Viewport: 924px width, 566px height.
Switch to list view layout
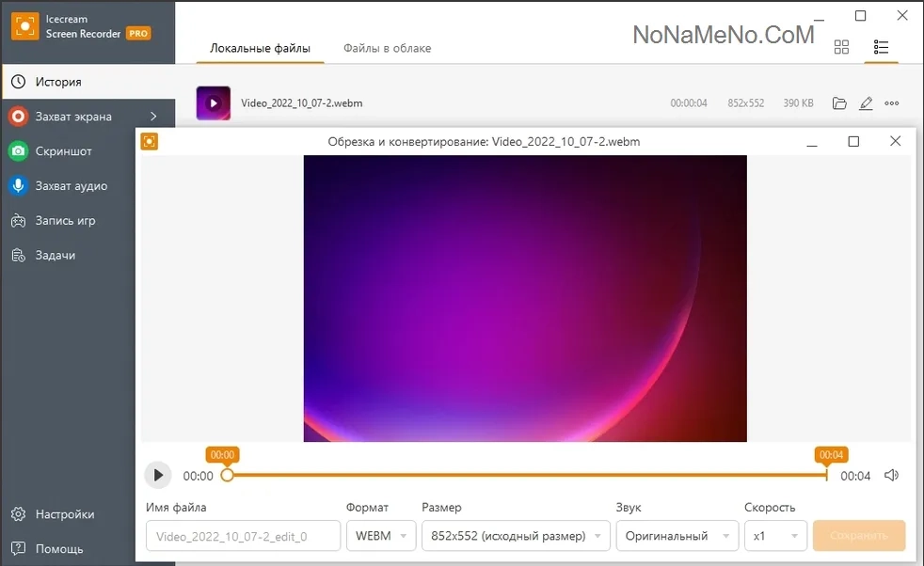tap(881, 47)
